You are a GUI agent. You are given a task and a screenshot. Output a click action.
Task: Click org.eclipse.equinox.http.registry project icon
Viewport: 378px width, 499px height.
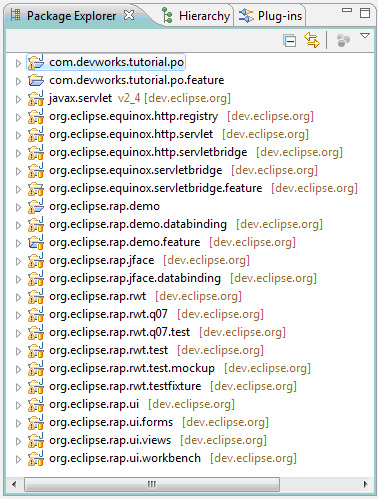pyautogui.click(x=36, y=116)
